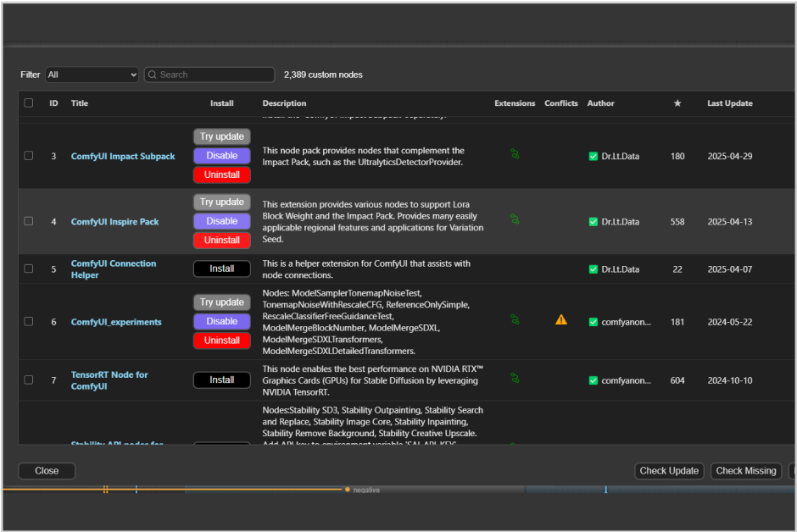Open the ComfyUI Impact Subpack link
797x532 pixels.
pos(123,157)
